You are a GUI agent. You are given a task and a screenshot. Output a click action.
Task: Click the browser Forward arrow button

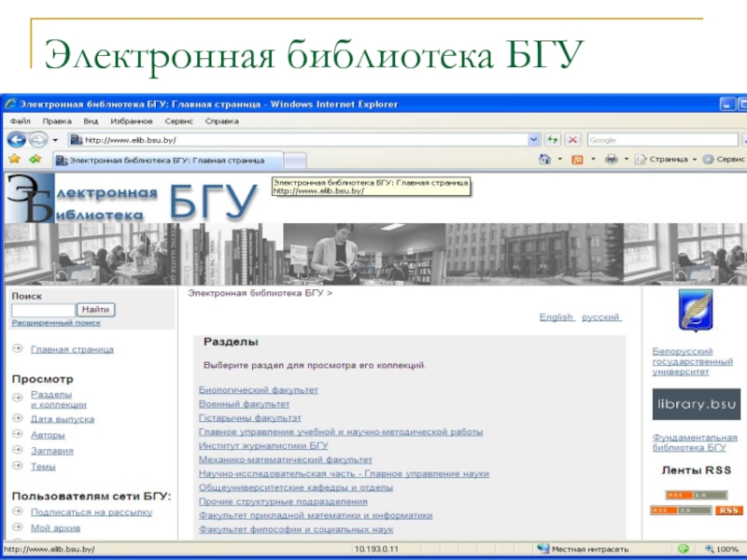coord(38,139)
